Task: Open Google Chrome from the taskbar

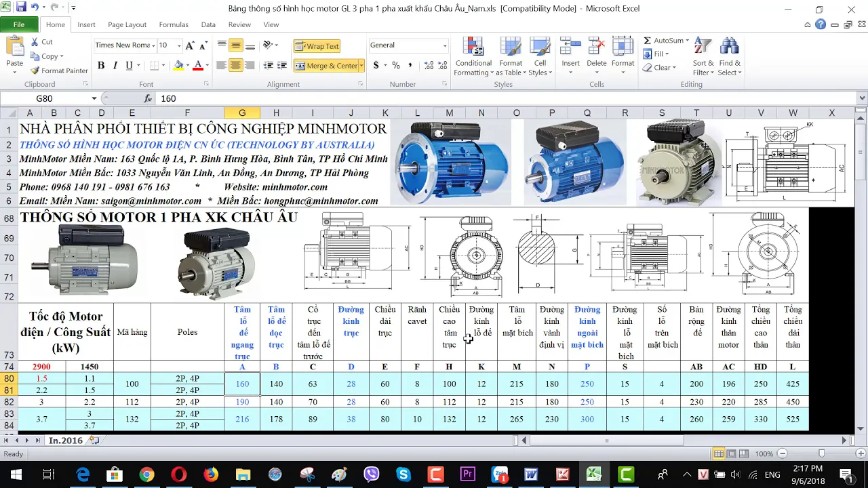Action: click(146, 474)
